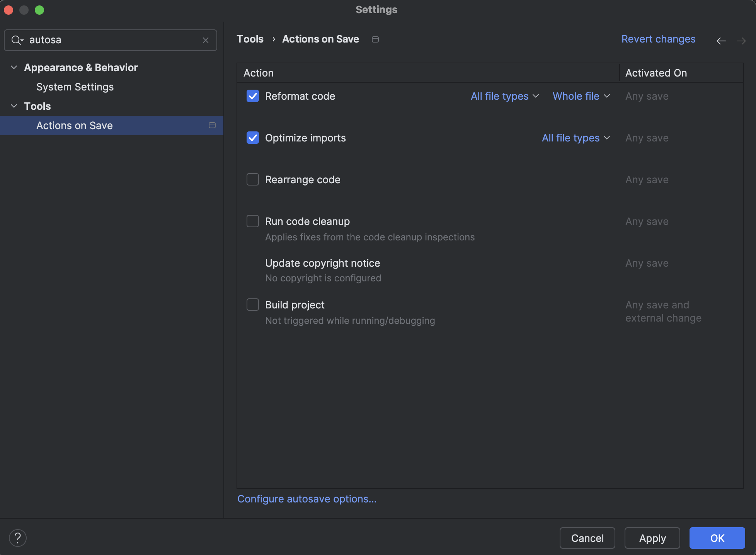Uncheck the Optimize imports checkbox

tap(253, 138)
